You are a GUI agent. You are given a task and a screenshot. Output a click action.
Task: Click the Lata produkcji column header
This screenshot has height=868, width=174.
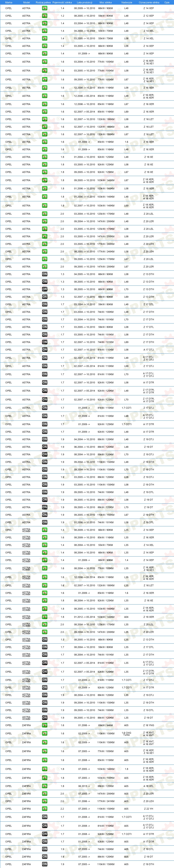coord(85,2)
